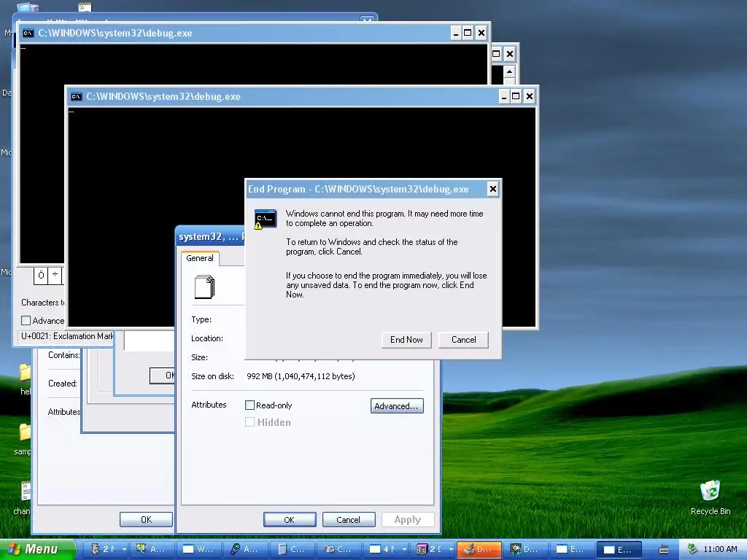Screen dimensions: 747x560
Task: Maximize the back debug.exe console window
Action: [x=468, y=33]
